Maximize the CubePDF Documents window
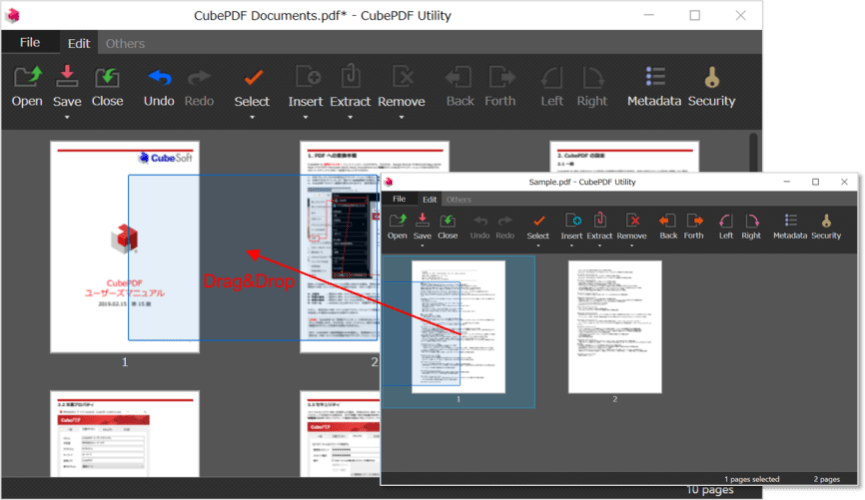865x500 pixels. coord(695,15)
